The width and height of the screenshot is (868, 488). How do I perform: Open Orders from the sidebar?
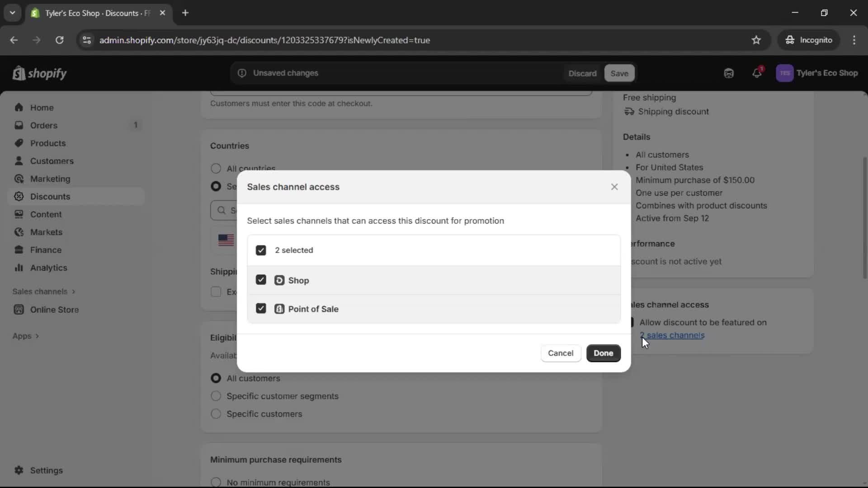44,125
